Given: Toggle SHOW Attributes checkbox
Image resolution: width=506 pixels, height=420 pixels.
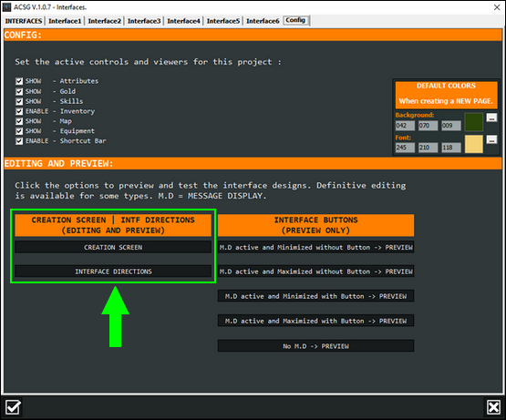Looking at the screenshot, I should tap(19, 81).
